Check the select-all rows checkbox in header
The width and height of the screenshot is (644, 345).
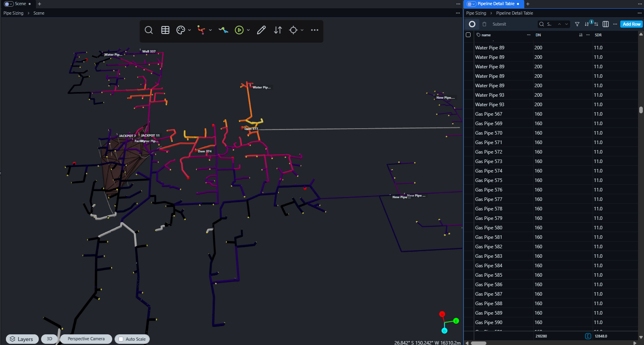point(468,35)
